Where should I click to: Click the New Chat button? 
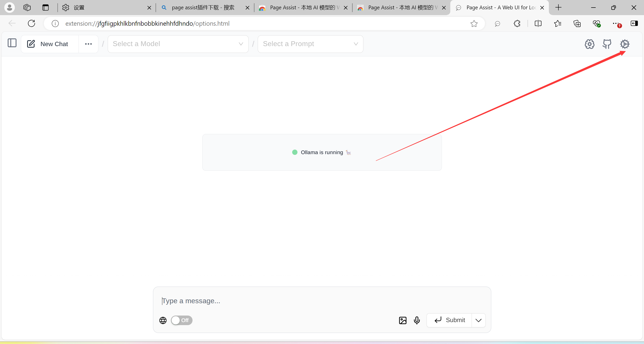click(50, 44)
